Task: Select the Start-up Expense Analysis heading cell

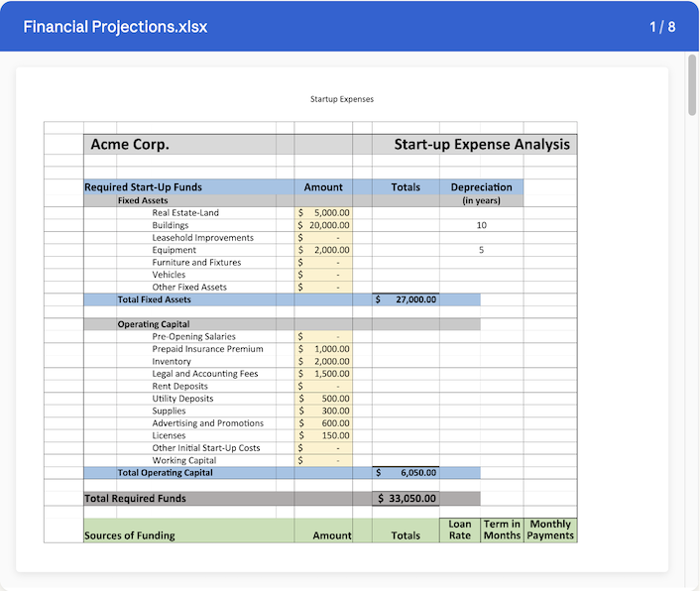Action: [482, 145]
